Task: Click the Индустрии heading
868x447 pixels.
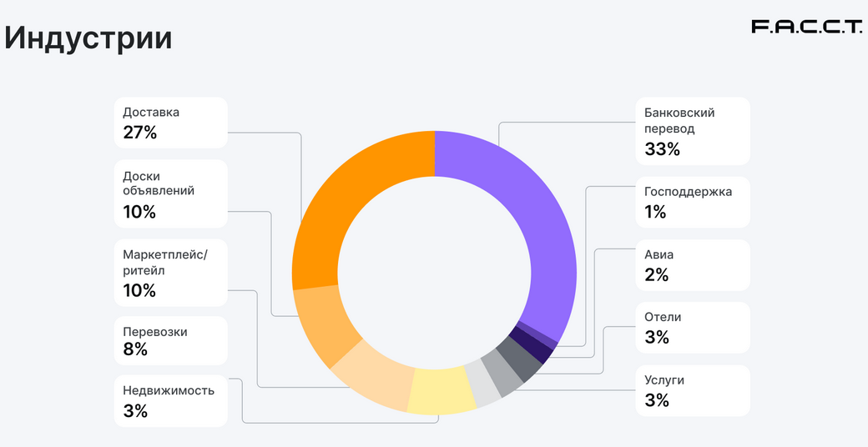Action: coord(88,38)
